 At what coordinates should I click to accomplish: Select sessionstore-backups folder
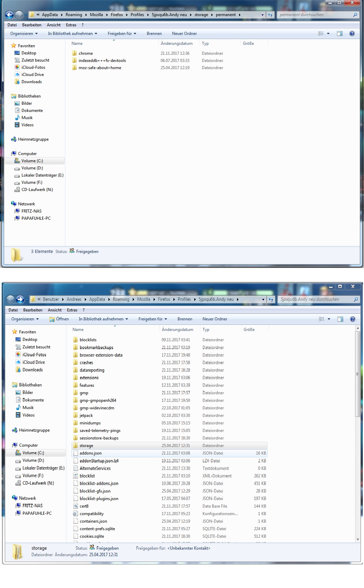click(99, 438)
